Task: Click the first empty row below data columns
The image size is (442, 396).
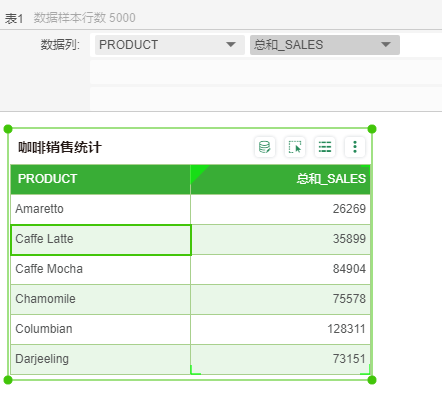Action: (266, 72)
